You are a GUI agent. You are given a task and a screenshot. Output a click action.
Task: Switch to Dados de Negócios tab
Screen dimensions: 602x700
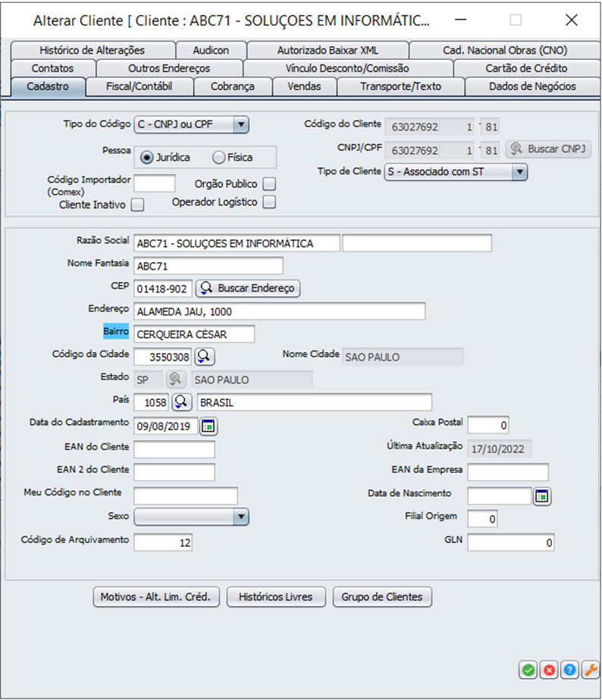pos(532,86)
